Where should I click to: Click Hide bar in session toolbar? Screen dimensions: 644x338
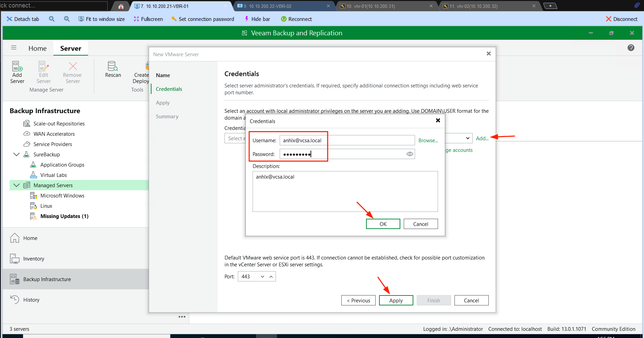point(257,19)
